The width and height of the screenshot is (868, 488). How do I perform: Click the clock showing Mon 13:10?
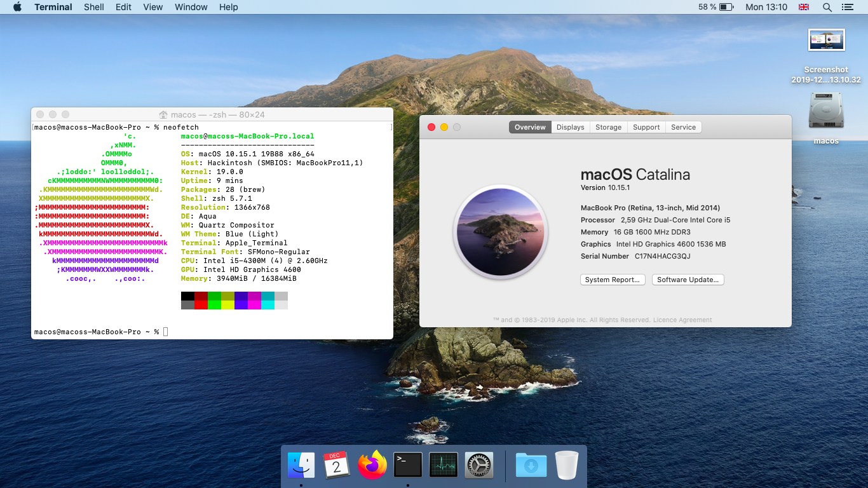tap(766, 7)
